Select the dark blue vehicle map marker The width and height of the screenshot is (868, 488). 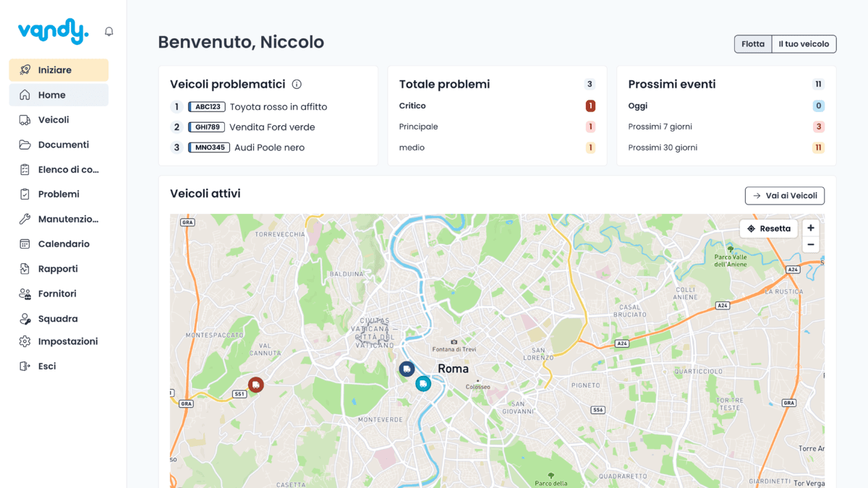tap(407, 369)
